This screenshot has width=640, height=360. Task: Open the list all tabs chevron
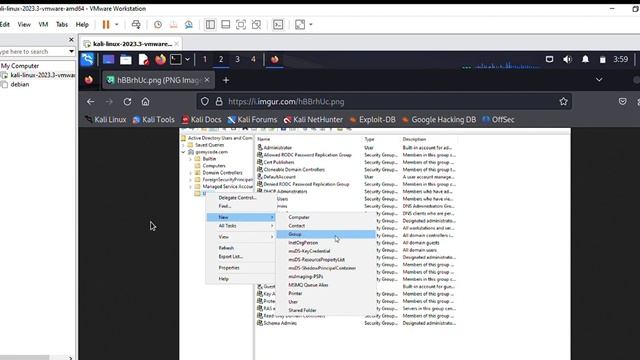coord(599,80)
